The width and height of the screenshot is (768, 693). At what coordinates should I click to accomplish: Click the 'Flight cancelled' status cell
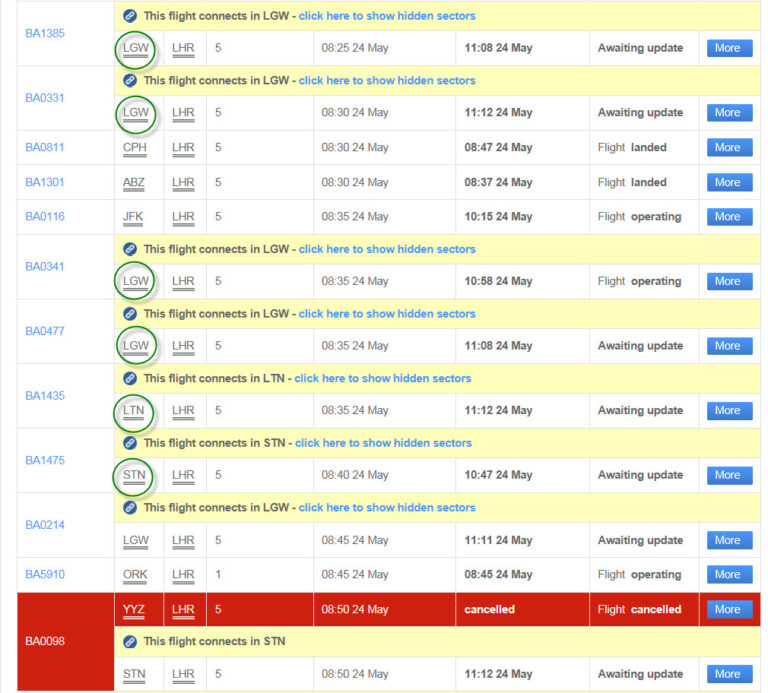[644, 609]
